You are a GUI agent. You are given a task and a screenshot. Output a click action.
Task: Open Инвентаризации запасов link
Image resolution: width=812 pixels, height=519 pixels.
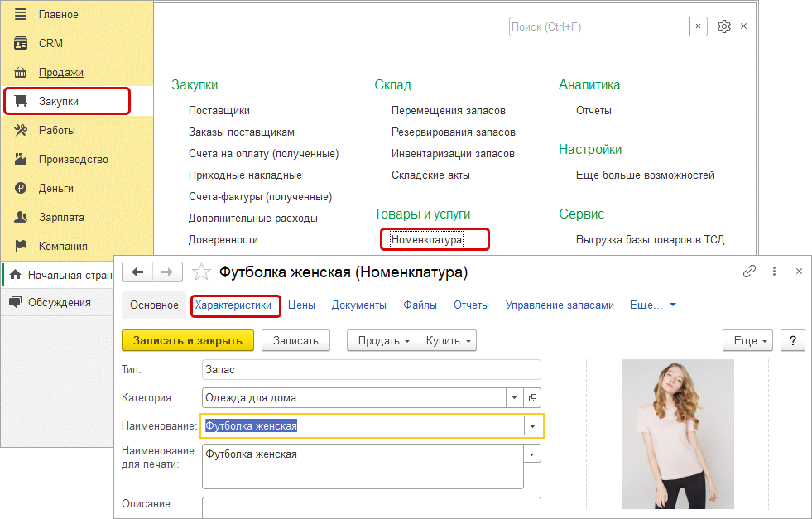tap(453, 153)
